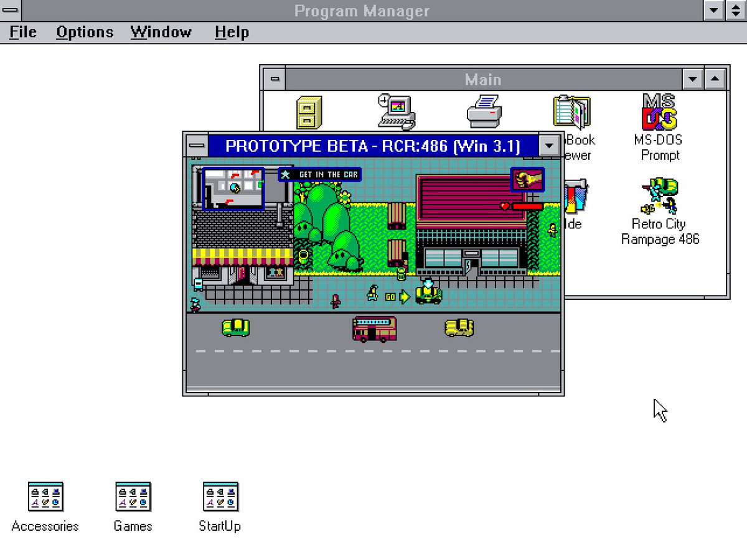The width and height of the screenshot is (747, 560).
Task: Open the Program Manager control-menu box
Action: (10, 10)
